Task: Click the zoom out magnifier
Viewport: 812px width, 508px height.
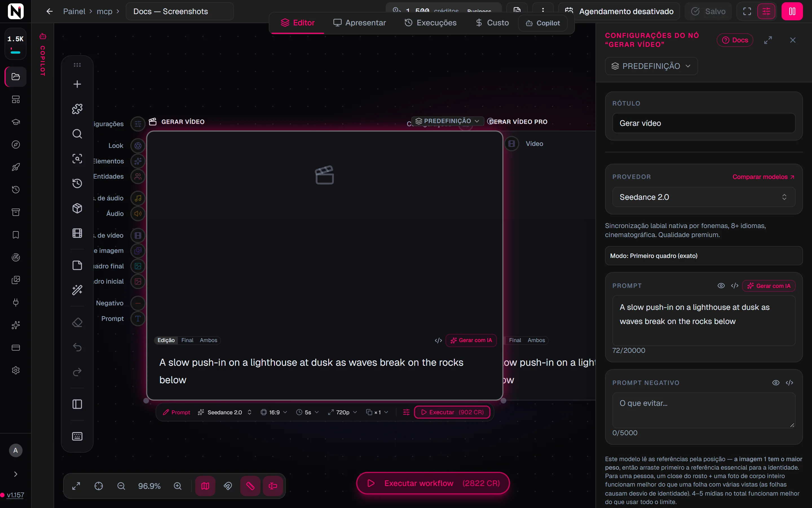Action: pos(121,486)
